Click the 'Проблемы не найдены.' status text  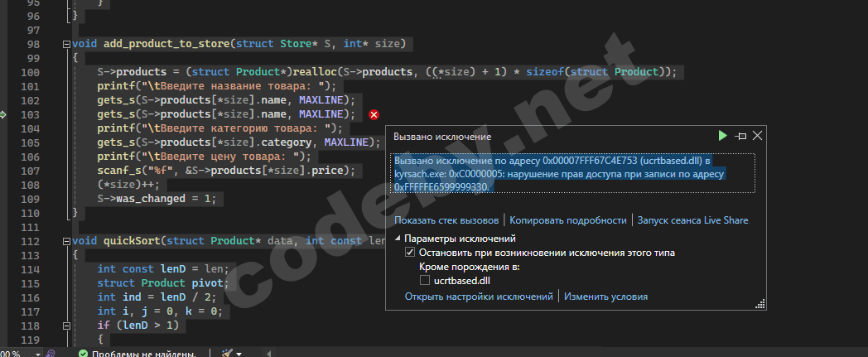tap(144, 354)
